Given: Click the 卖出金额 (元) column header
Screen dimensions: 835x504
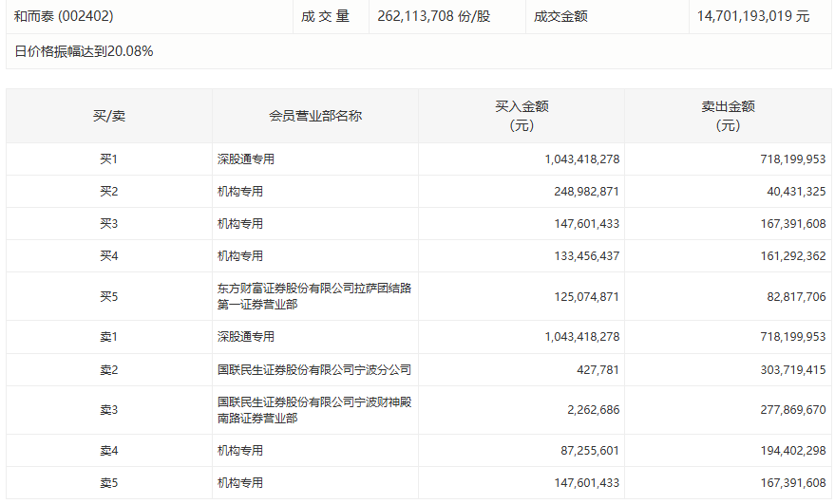Looking at the screenshot, I should tap(728, 116).
